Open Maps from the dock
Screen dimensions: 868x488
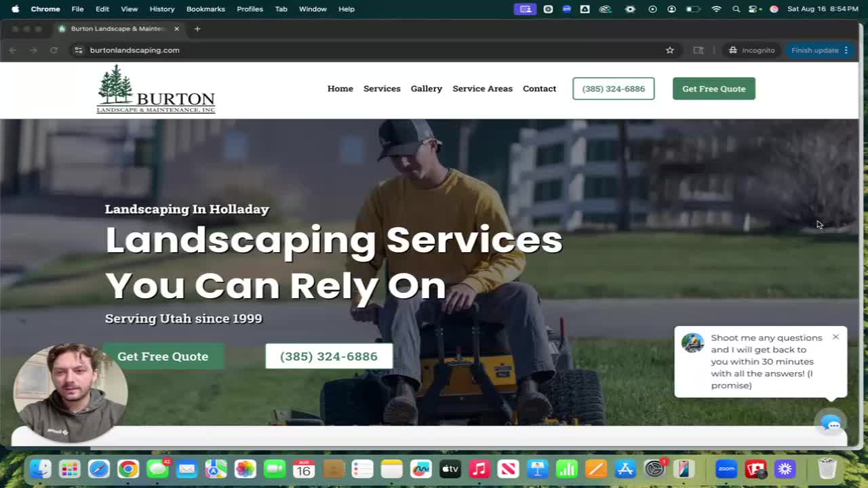click(216, 468)
